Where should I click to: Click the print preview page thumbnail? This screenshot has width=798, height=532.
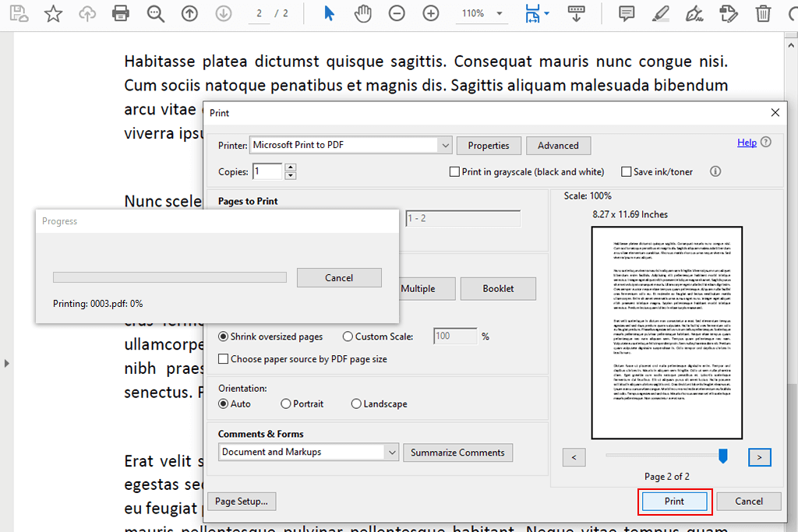click(667, 333)
